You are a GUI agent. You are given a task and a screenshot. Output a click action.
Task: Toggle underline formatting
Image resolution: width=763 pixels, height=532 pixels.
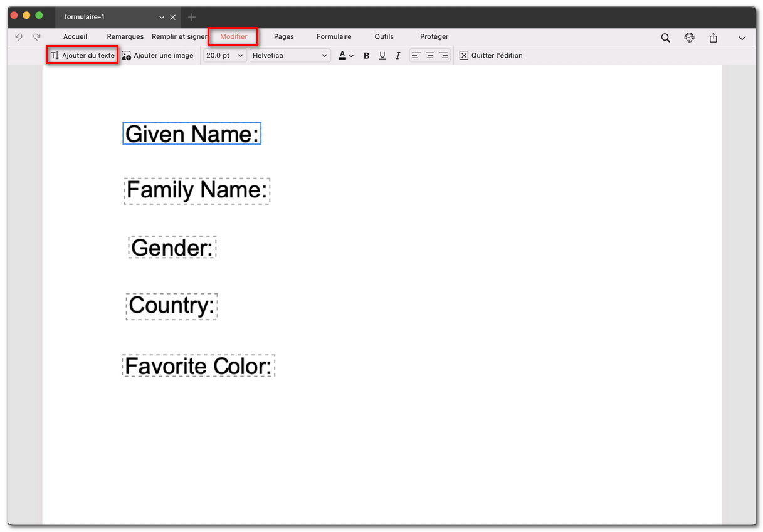point(382,56)
